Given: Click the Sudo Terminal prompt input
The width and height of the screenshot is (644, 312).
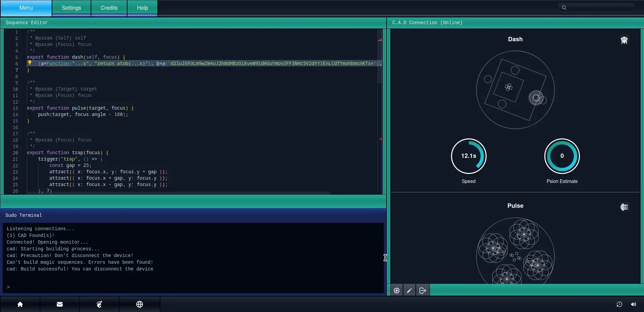Looking at the screenshot, I should point(195,287).
